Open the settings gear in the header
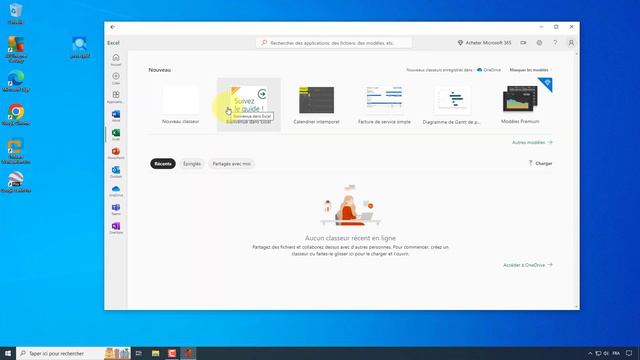Image resolution: width=640 pixels, height=360 pixels. click(539, 42)
